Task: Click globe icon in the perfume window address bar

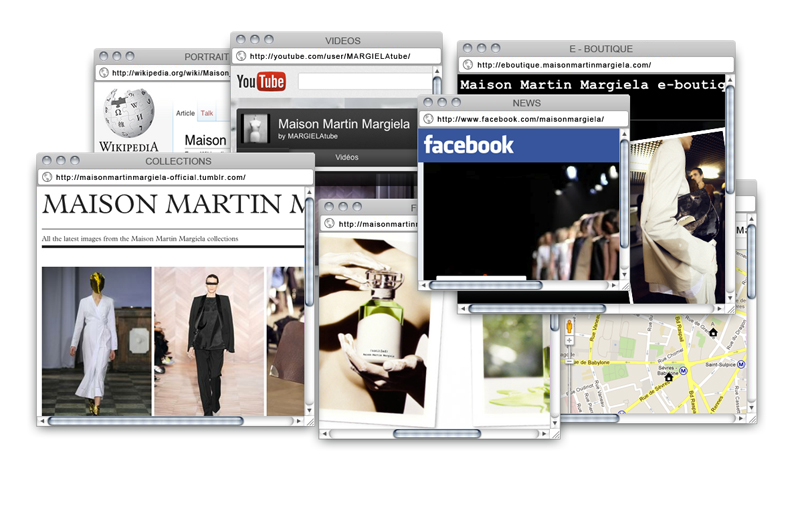Action: coord(329,224)
